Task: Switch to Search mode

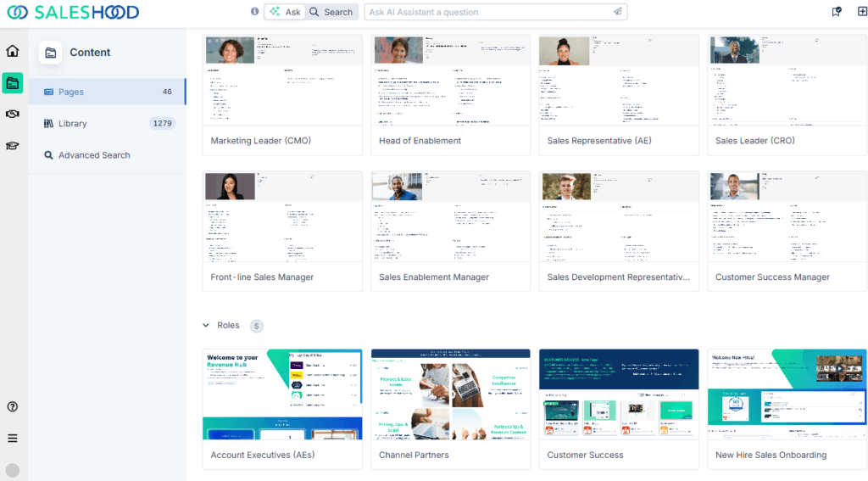Action: 331,12
